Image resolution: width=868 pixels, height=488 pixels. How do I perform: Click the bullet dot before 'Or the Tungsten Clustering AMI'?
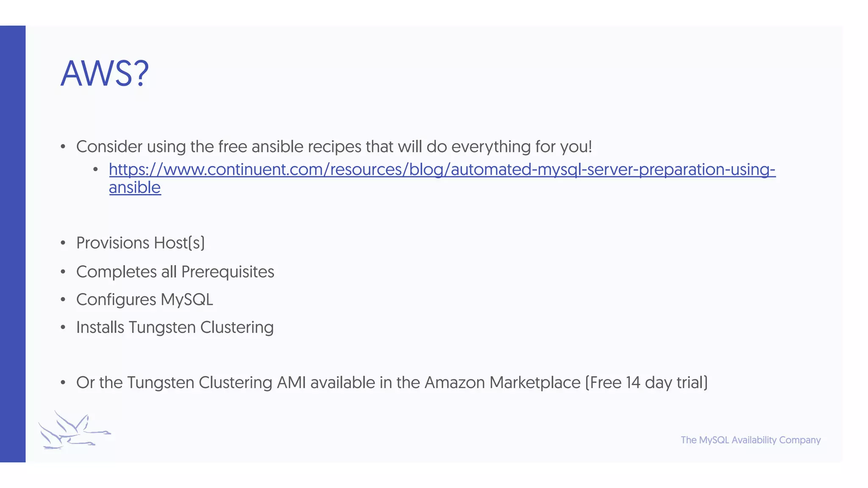tap(63, 383)
